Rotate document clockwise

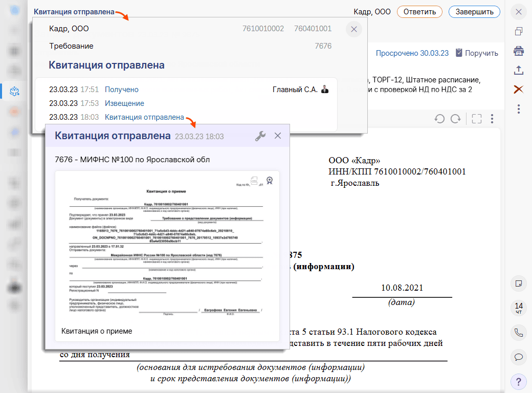(455, 119)
